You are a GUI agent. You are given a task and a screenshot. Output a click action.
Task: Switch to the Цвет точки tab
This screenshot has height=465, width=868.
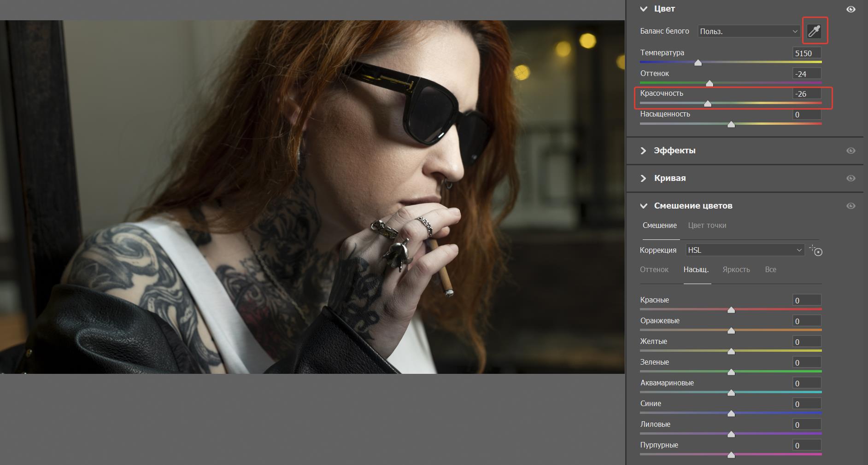[707, 225]
